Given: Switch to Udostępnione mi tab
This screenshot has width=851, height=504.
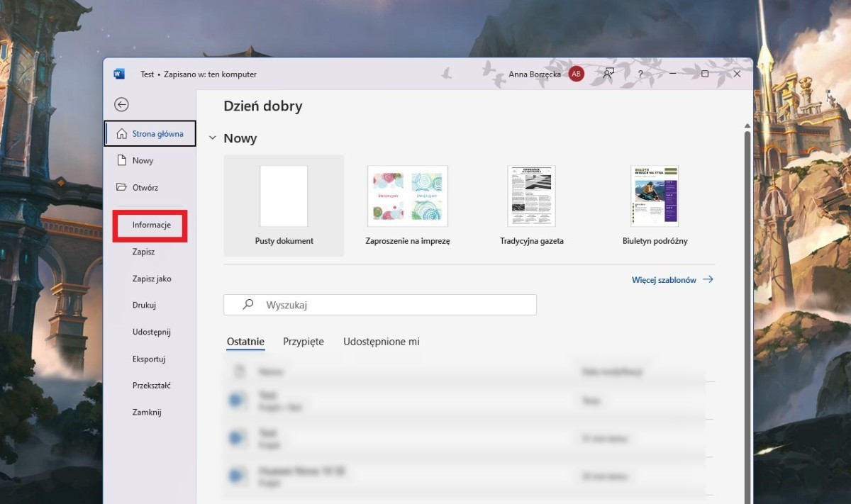Looking at the screenshot, I should coord(381,342).
